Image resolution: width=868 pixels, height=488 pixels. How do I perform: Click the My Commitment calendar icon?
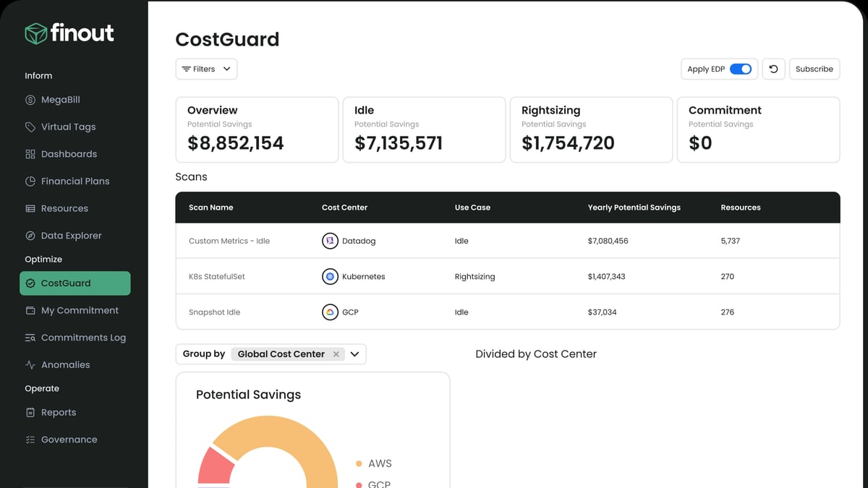(x=30, y=310)
